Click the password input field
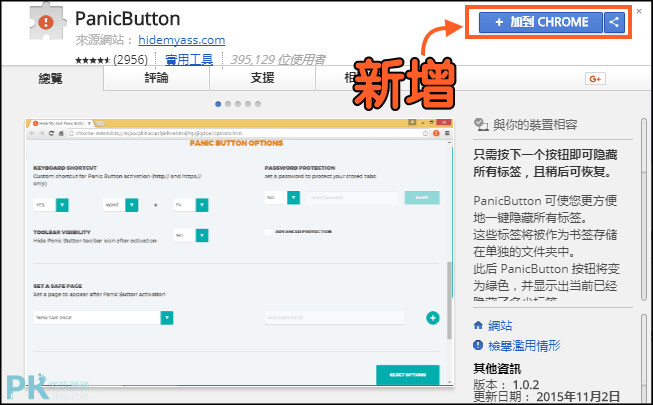 pos(352,198)
